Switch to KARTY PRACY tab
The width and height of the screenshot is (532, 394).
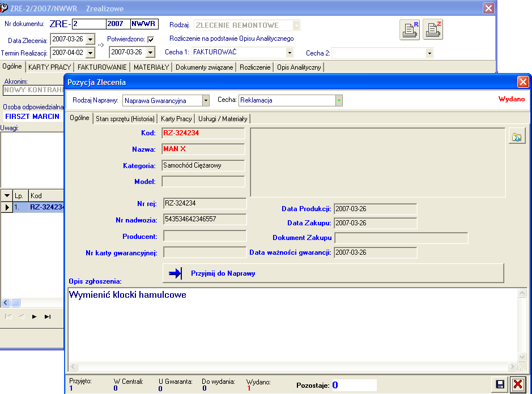click(49, 67)
